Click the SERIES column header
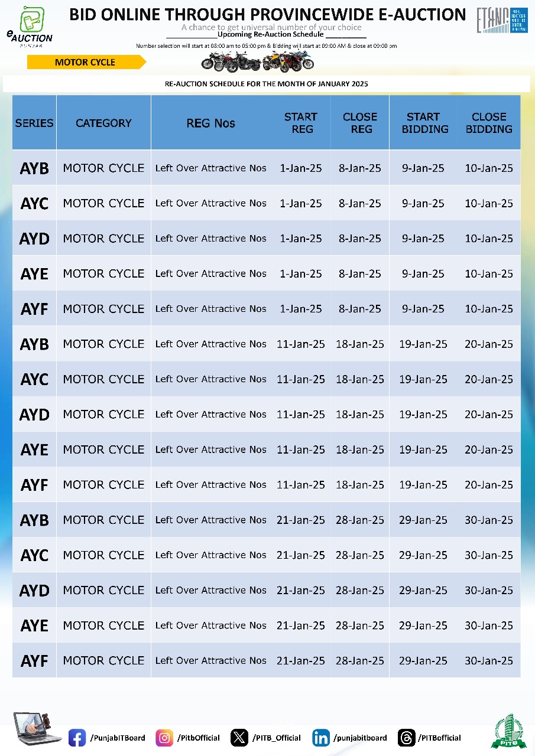This screenshot has width=535, height=756. 34,123
